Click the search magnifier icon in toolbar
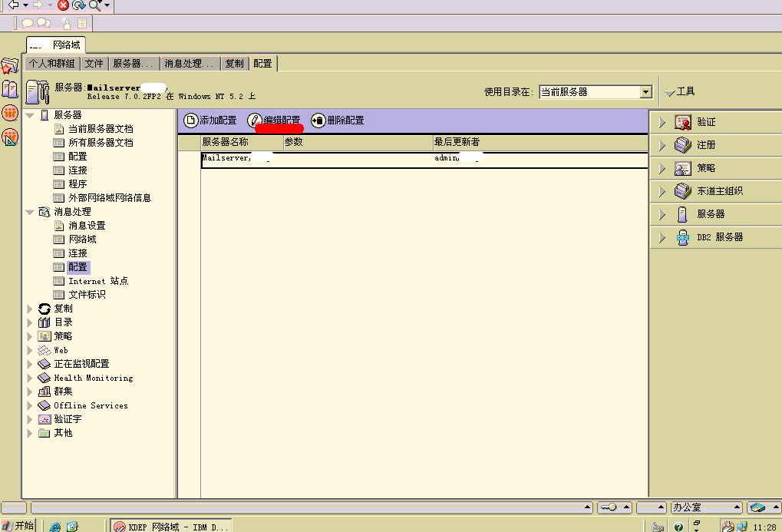Viewport: 782px width, 532px height. [x=94, y=5]
